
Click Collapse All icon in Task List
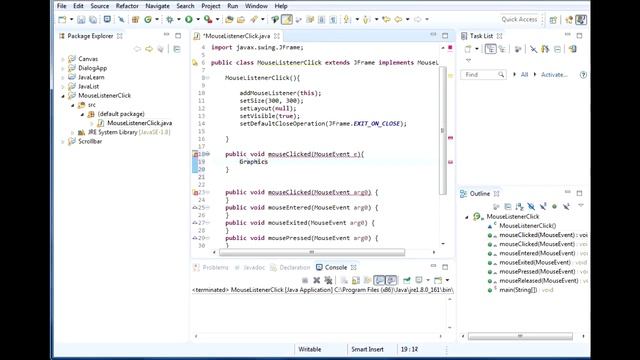coord(558,49)
